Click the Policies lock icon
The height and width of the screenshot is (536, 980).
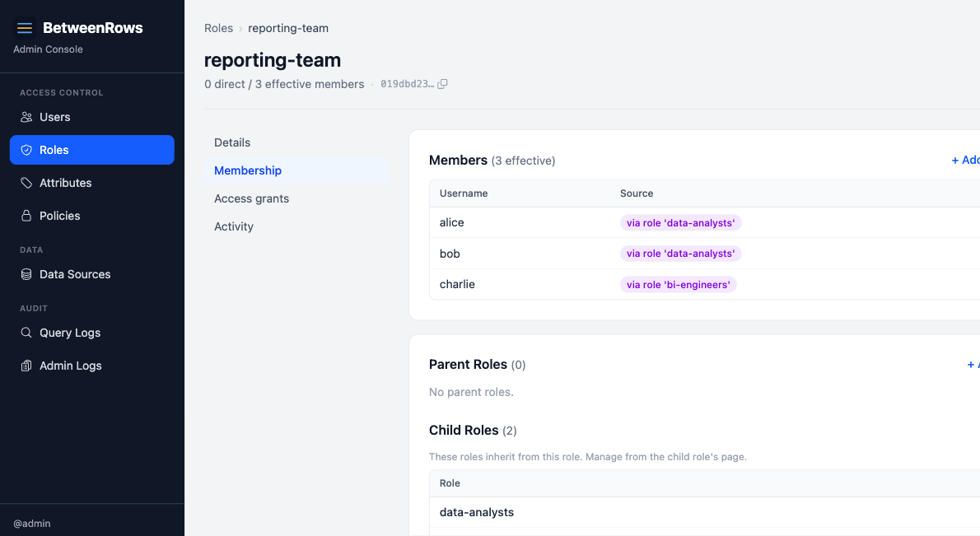coord(26,216)
